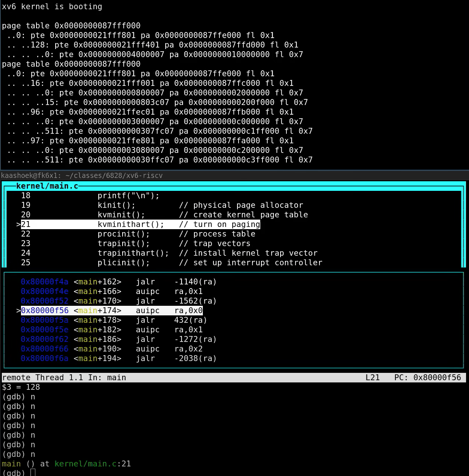This screenshot has width=469, height=476.
Task: Select the highlighted kvminithart() line 21
Action: [140, 224]
